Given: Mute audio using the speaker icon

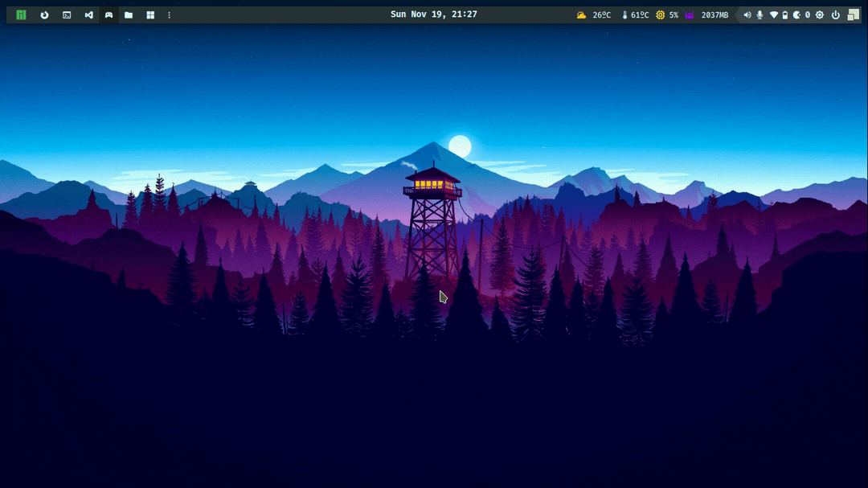Looking at the screenshot, I should click(747, 15).
